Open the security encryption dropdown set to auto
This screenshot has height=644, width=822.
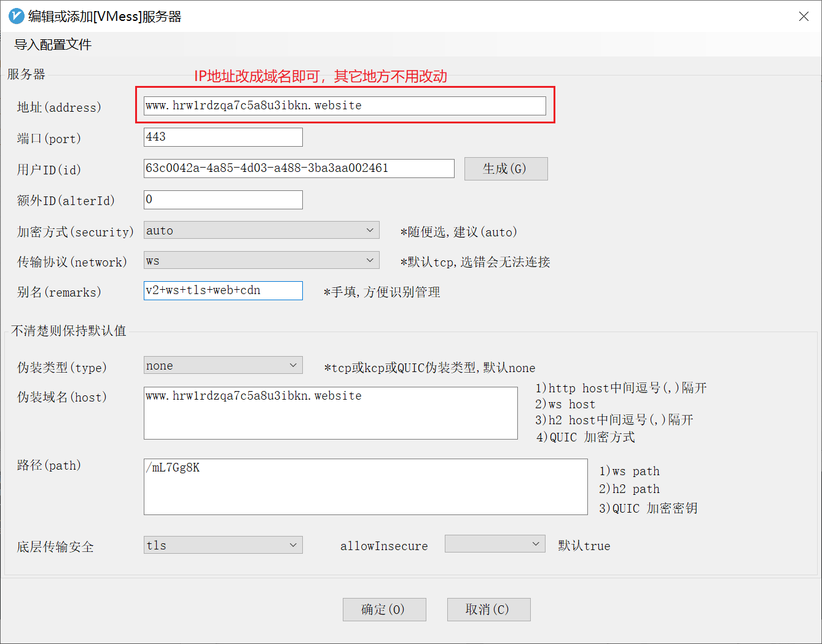pyautogui.click(x=261, y=230)
